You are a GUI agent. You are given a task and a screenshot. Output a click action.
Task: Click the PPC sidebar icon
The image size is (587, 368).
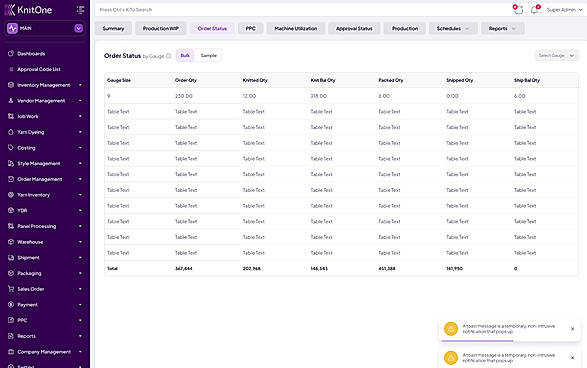[x=11, y=320]
